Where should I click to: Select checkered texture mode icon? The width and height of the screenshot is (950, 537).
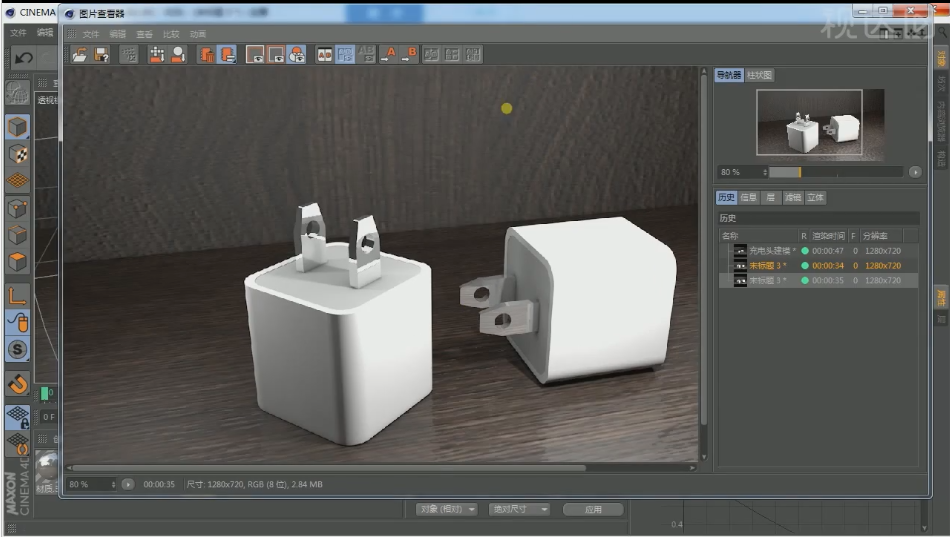point(18,154)
